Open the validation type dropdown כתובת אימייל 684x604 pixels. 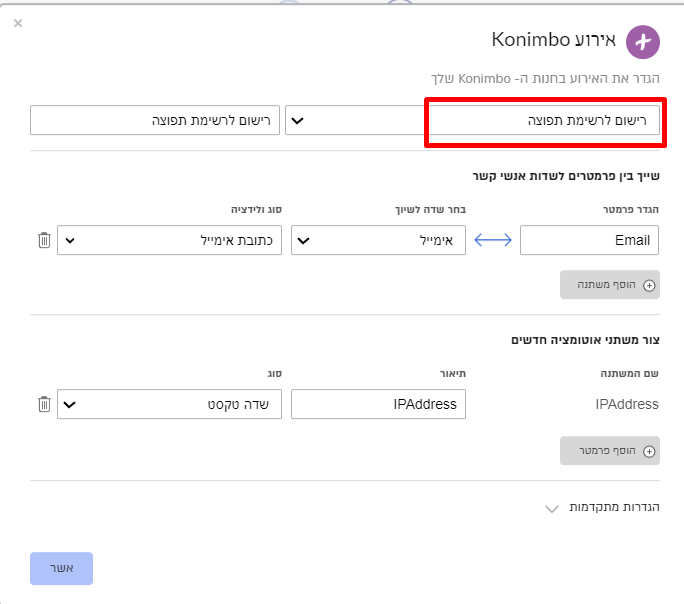169,240
